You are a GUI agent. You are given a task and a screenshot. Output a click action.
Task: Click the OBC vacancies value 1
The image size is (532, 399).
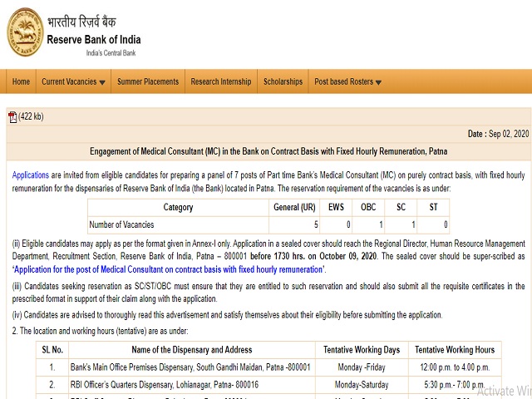click(x=381, y=224)
